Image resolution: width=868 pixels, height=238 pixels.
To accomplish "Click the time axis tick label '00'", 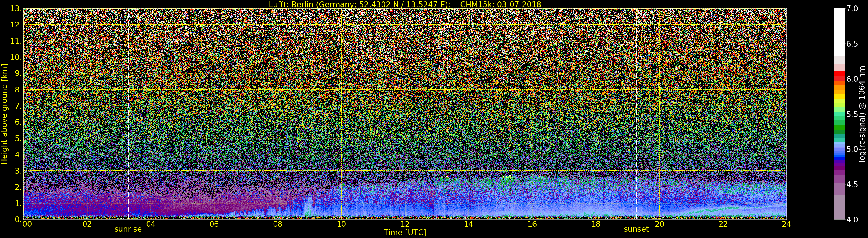I will pyautogui.click(x=27, y=224).
